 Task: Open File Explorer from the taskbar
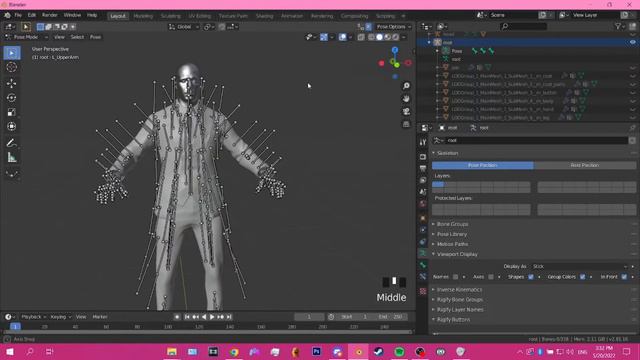(172, 352)
